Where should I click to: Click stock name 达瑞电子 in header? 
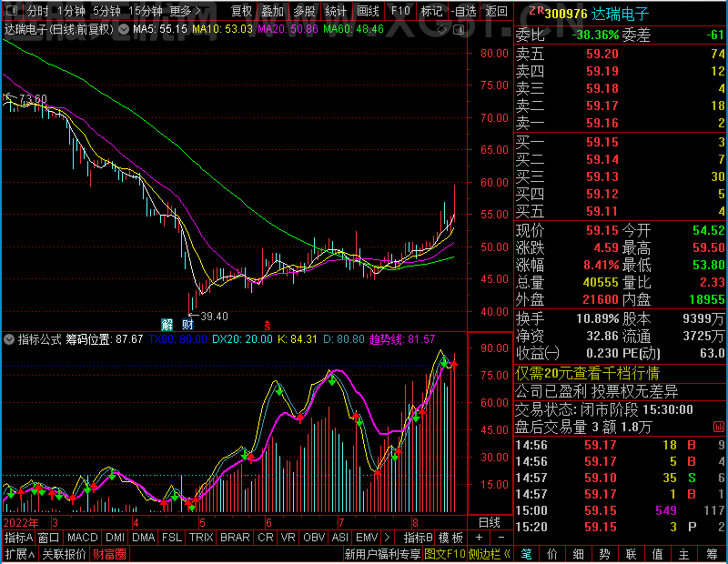(x=620, y=14)
